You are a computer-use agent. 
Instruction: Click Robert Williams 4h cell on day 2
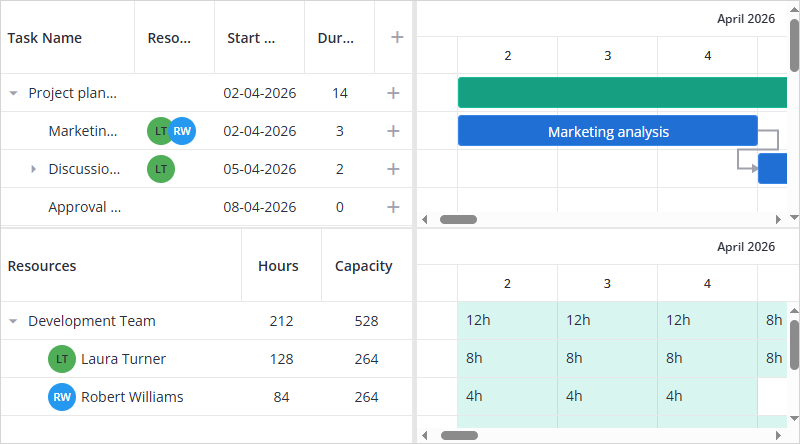click(x=508, y=397)
